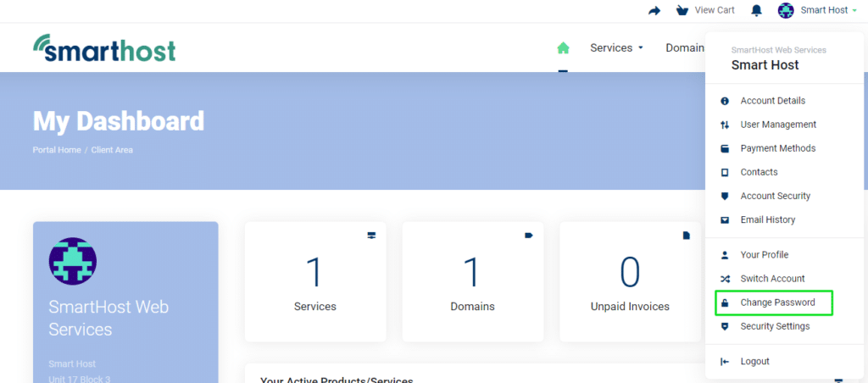Click the Logout arrow icon
The height and width of the screenshot is (383, 868).
click(725, 362)
